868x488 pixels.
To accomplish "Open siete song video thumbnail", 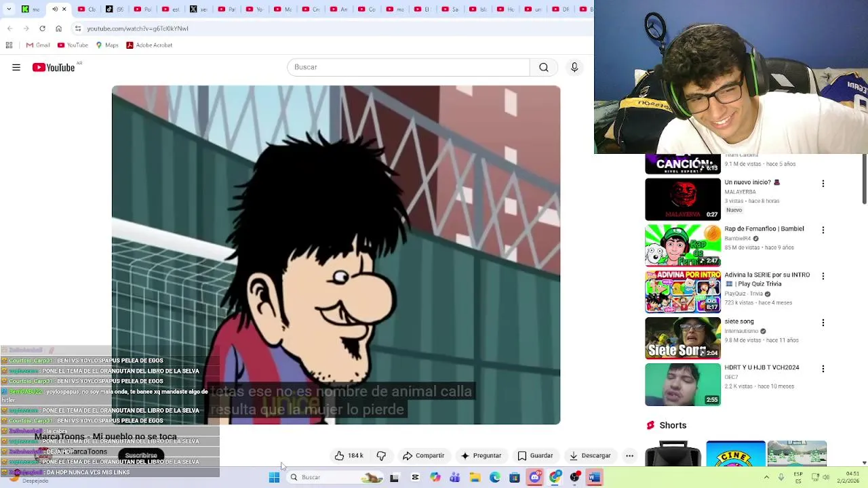I will coord(683,338).
